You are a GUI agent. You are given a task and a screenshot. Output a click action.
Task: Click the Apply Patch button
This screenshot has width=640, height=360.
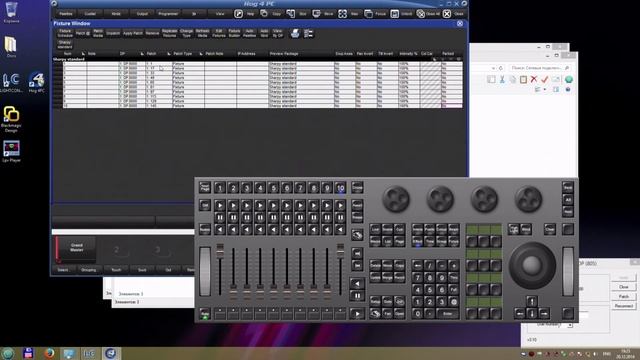tap(133, 33)
